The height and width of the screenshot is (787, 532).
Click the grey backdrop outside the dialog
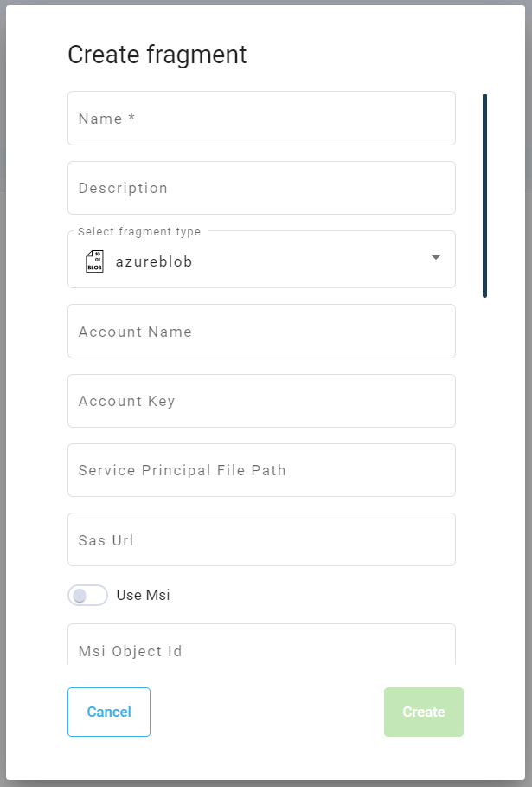pyautogui.click(x=3, y=390)
